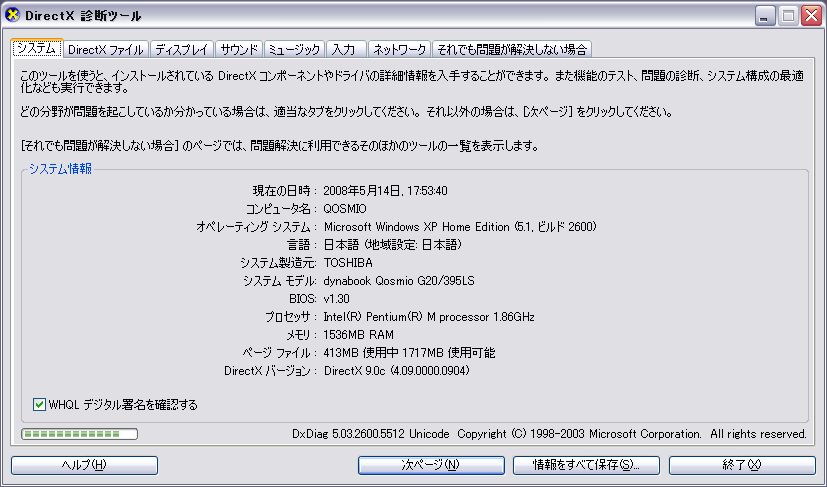Click model dynabook Qosmio G20/395LS
The width and height of the screenshot is (827, 487).
(399, 281)
